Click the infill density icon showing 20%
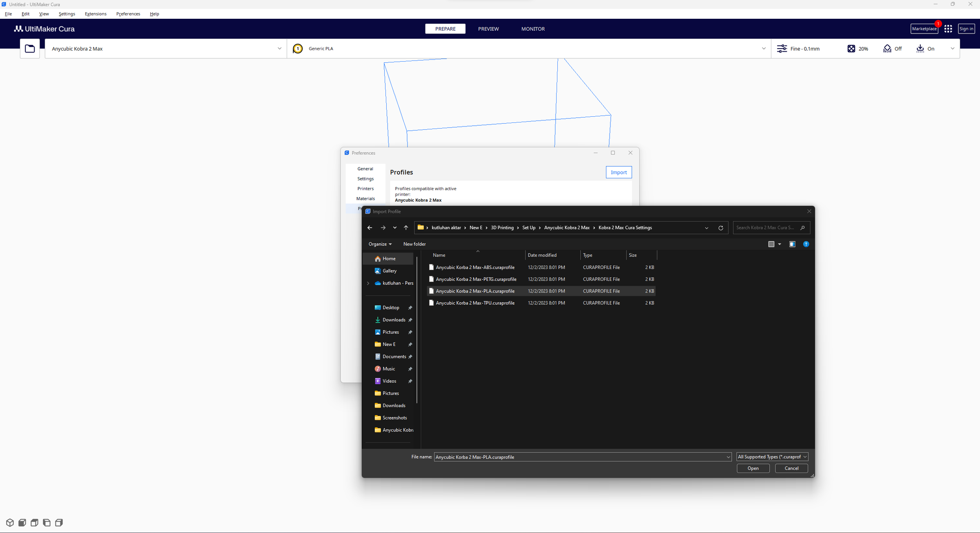 [x=851, y=48]
